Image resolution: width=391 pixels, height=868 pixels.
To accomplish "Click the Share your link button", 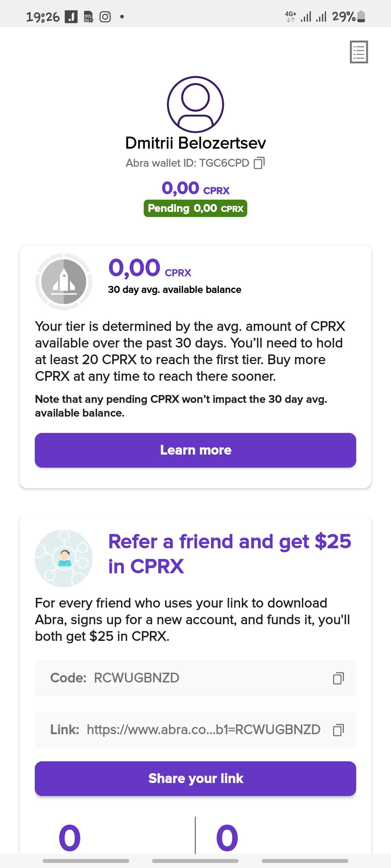I will [195, 779].
